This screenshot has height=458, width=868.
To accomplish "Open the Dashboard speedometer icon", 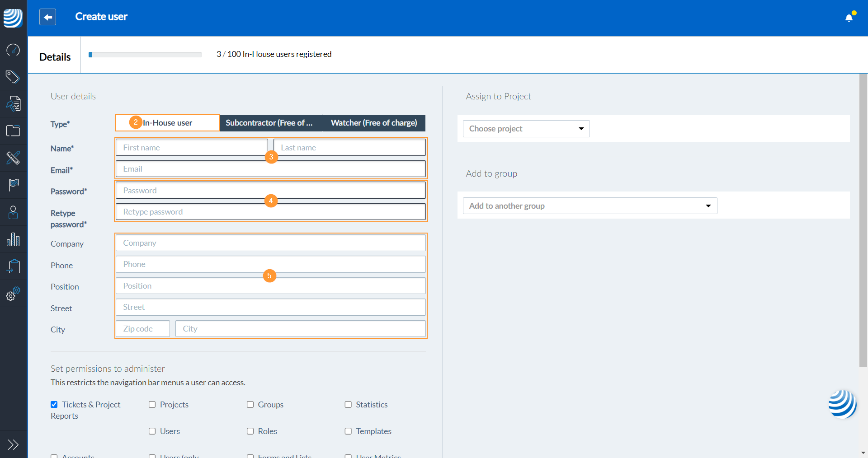I will coord(13,50).
